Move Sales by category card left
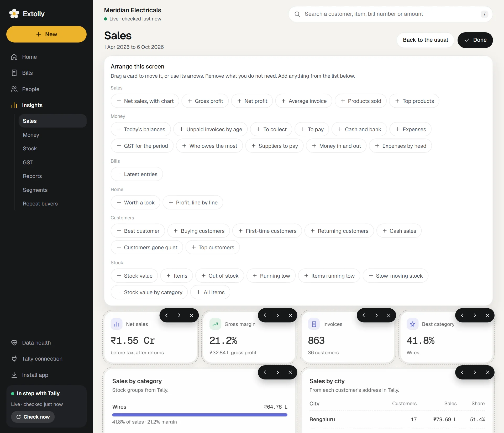Screen dimensions: 504x433 (265, 372)
